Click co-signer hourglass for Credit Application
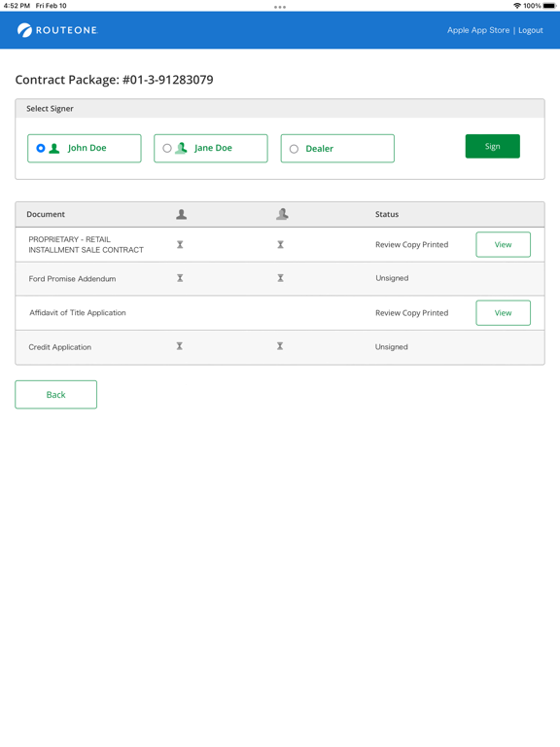The image size is (560, 747). click(x=280, y=346)
